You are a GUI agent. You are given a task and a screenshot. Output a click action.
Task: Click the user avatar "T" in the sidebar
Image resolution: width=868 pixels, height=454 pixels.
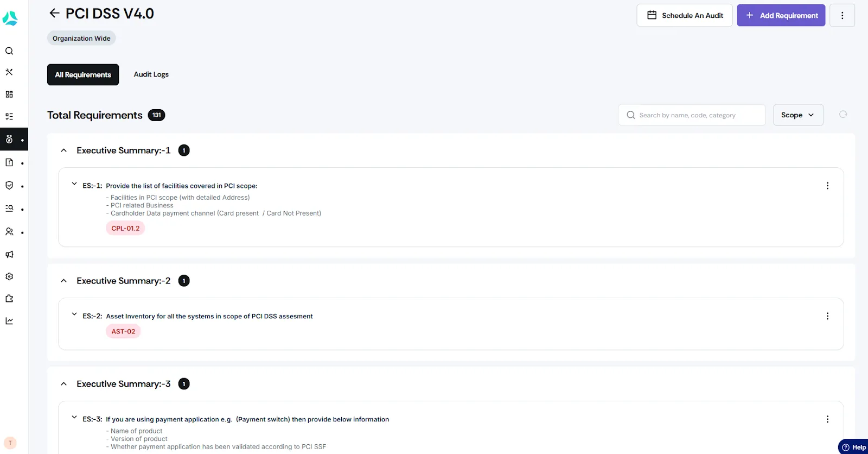[10, 443]
